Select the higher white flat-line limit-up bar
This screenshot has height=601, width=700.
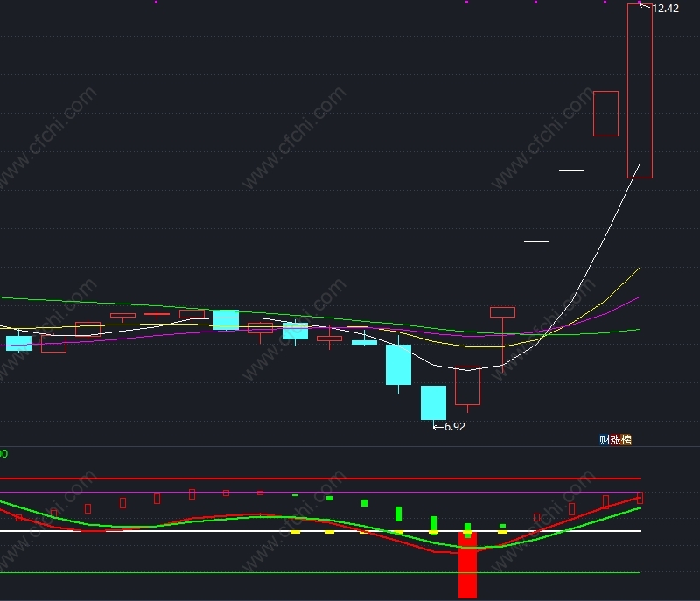571,170
